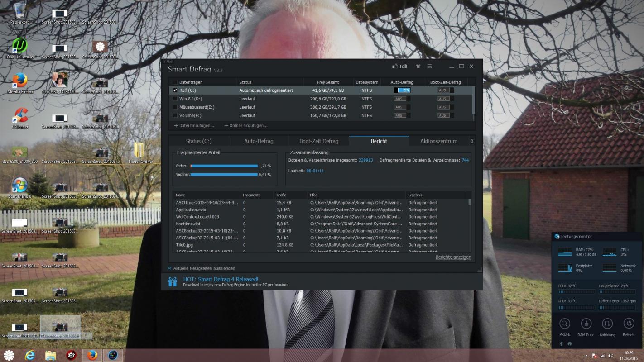Turn on Boot-Zeit-Defrag for Ralf (C:)
Screen dimensions: 644x362
point(446,90)
